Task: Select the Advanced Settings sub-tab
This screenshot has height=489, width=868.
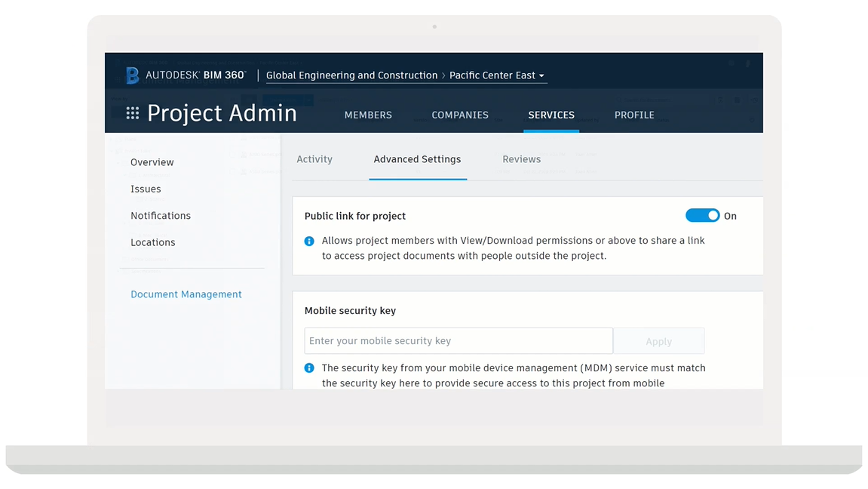Action: (417, 159)
